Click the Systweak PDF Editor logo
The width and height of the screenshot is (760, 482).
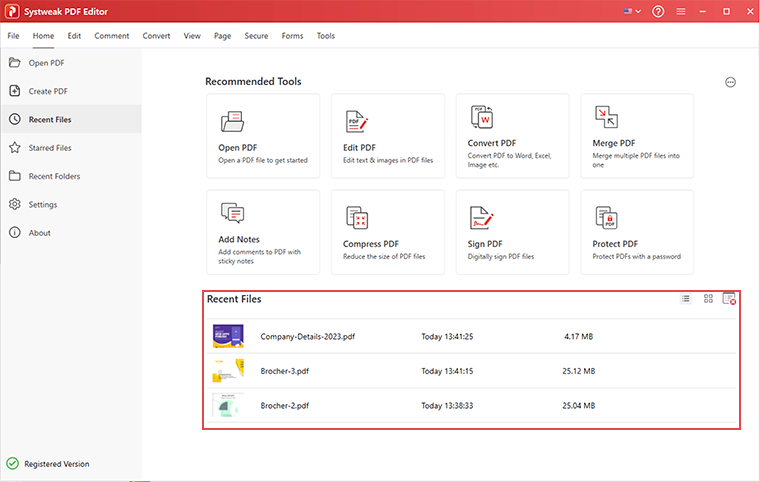point(12,12)
